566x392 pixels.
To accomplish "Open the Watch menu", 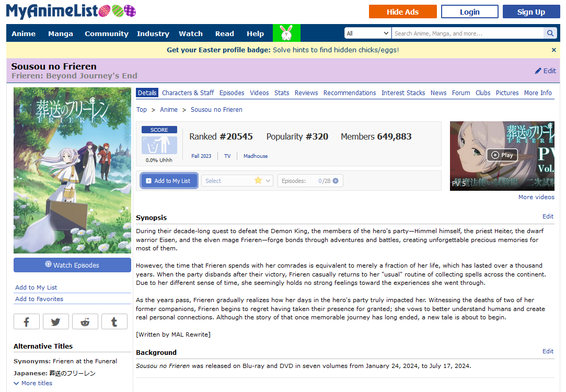I will point(191,33).
